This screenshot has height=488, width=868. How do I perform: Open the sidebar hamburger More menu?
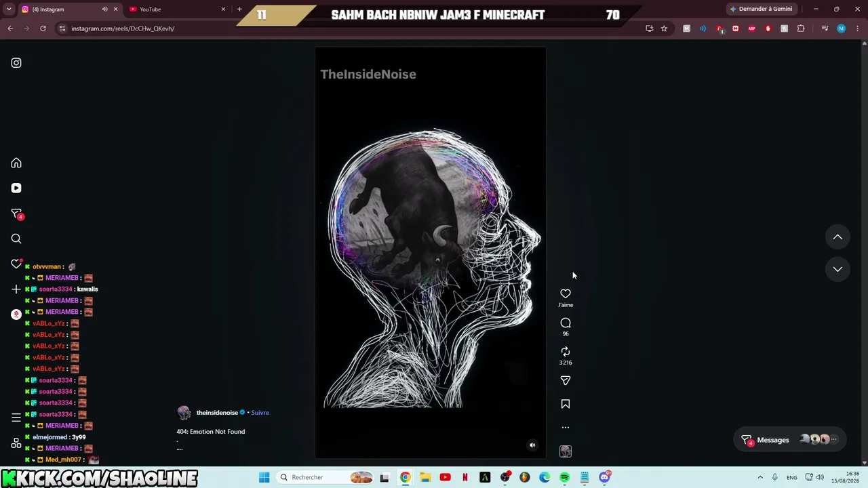[16, 418]
